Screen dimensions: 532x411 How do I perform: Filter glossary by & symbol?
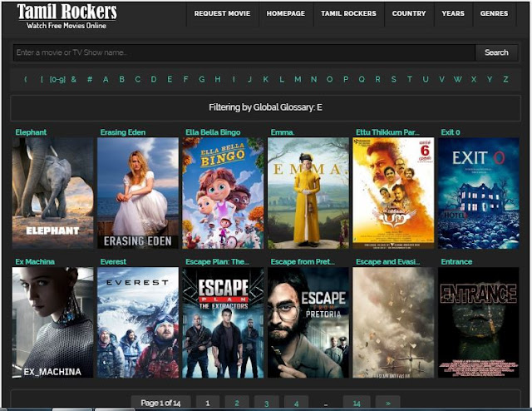(74, 80)
